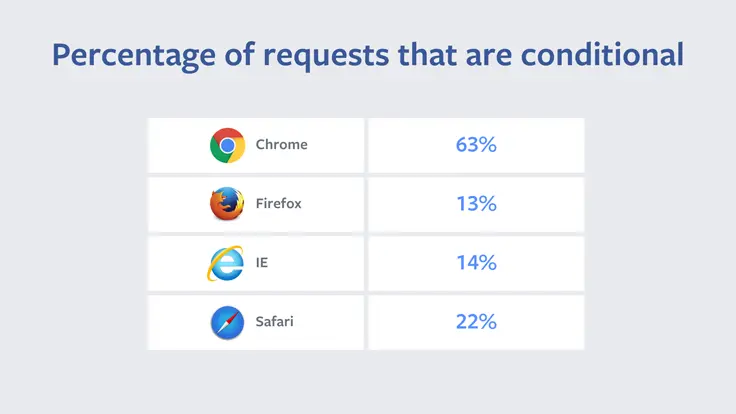Viewport: 736px width, 414px height.
Task: Click the Chrome browser icon
Action: [227, 145]
